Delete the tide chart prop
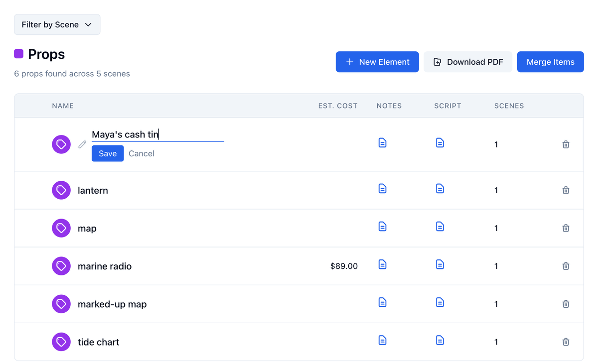 point(566,342)
